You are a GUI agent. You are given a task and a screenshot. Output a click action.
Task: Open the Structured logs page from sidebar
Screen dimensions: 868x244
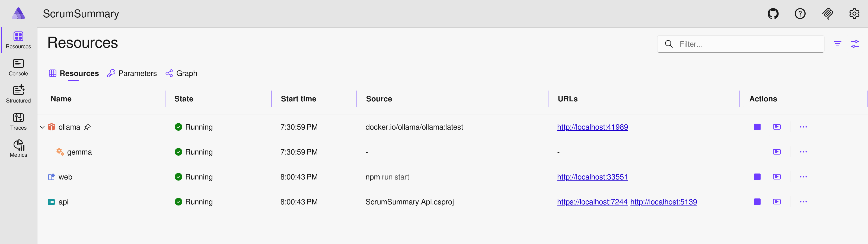coord(18,94)
